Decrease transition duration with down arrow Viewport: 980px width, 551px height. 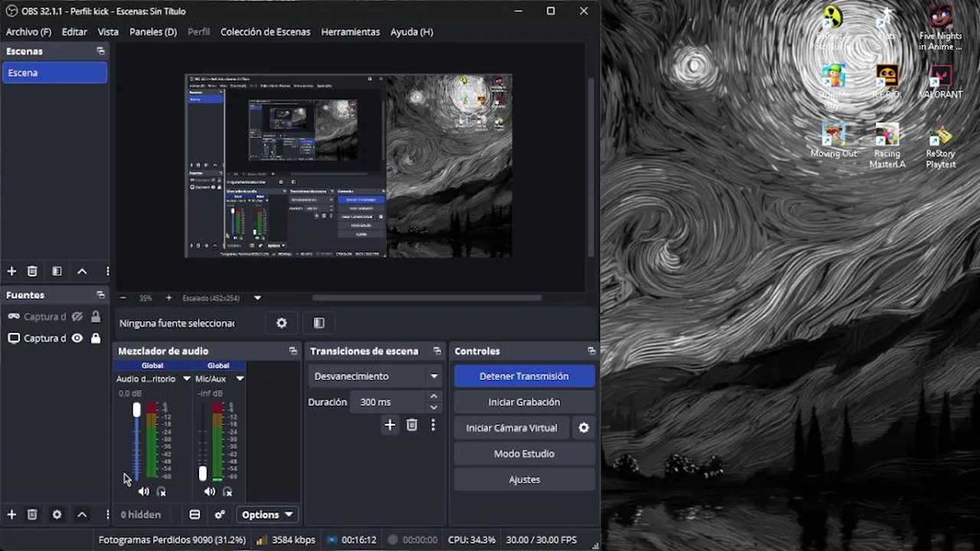(x=434, y=407)
